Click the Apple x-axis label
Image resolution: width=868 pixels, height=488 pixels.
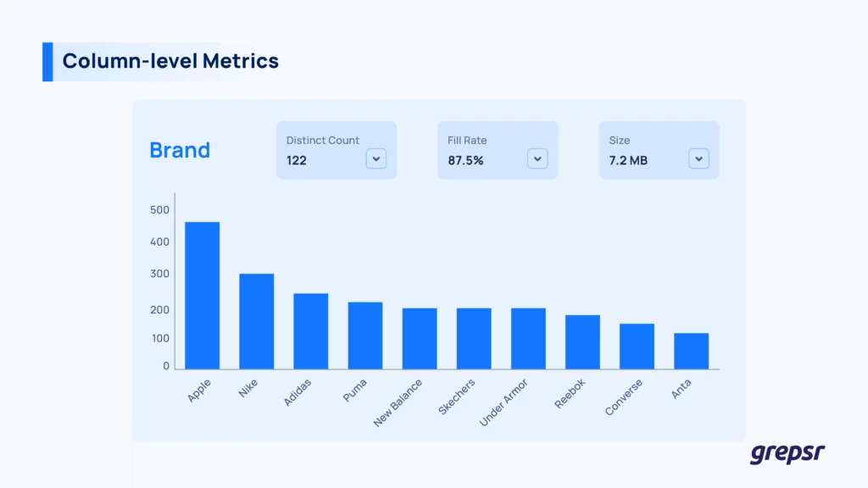click(199, 390)
